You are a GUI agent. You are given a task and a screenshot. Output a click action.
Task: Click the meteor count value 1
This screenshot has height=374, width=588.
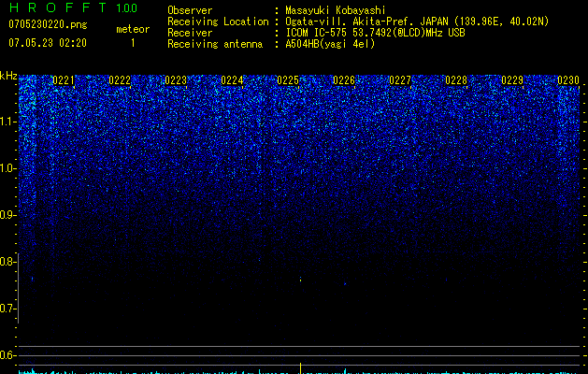[133, 43]
